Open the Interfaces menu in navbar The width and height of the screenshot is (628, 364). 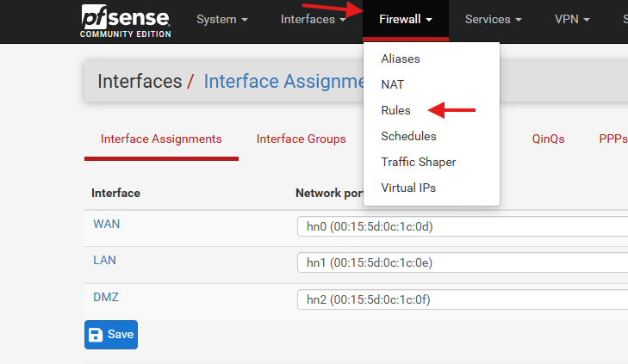[314, 19]
